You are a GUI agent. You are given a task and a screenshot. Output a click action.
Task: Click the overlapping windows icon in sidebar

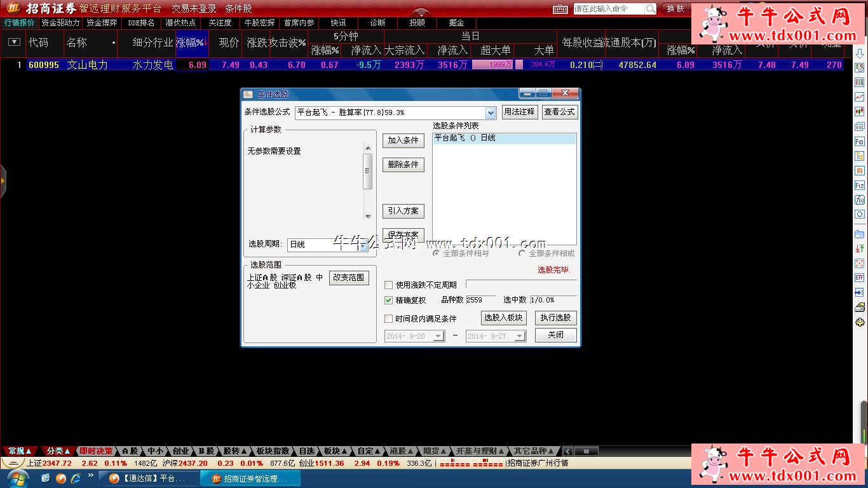(x=860, y=126)
